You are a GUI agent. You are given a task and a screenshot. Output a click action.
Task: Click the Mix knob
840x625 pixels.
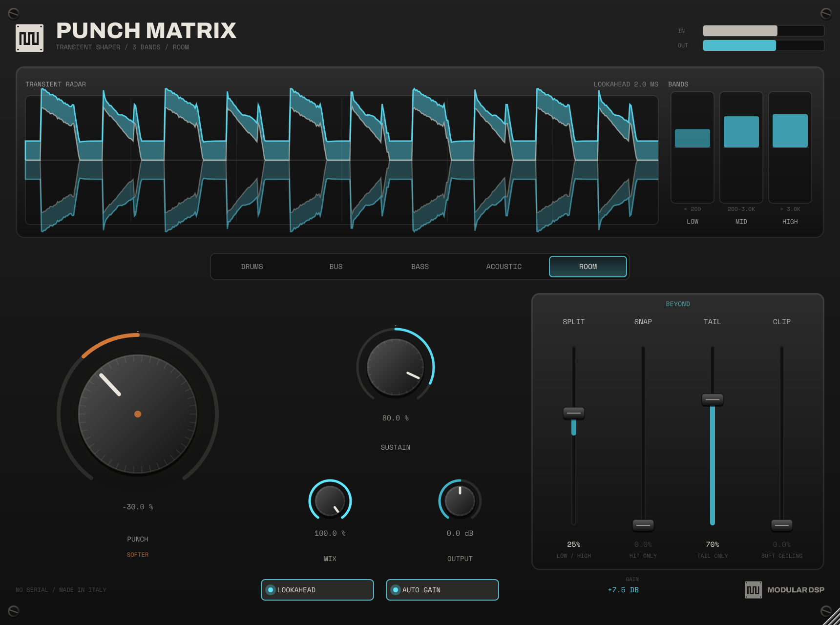[x=330, y=501]
